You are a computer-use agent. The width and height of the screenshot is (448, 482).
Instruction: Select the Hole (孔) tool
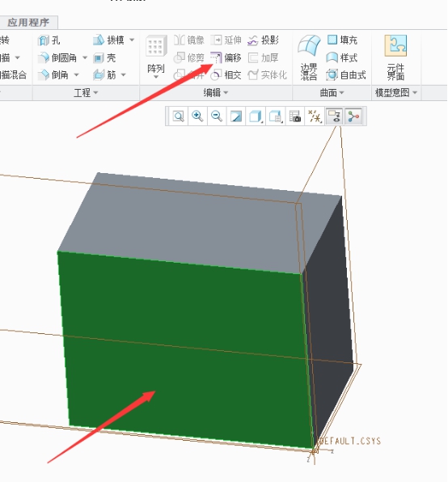49,40
